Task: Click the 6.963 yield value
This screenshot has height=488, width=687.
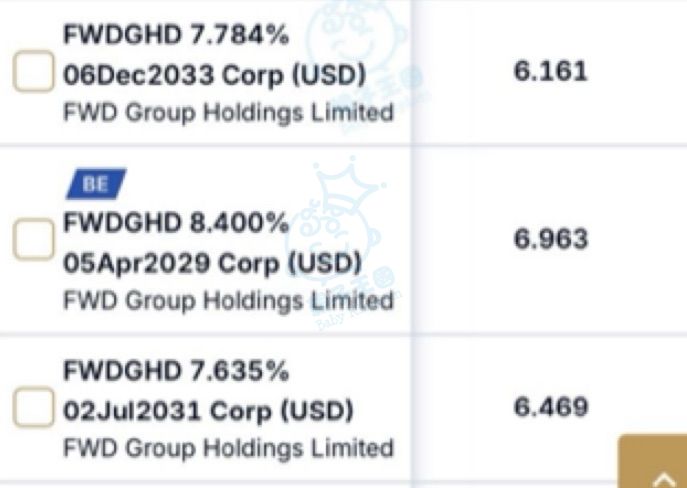Action: click(x=550, y=239)
